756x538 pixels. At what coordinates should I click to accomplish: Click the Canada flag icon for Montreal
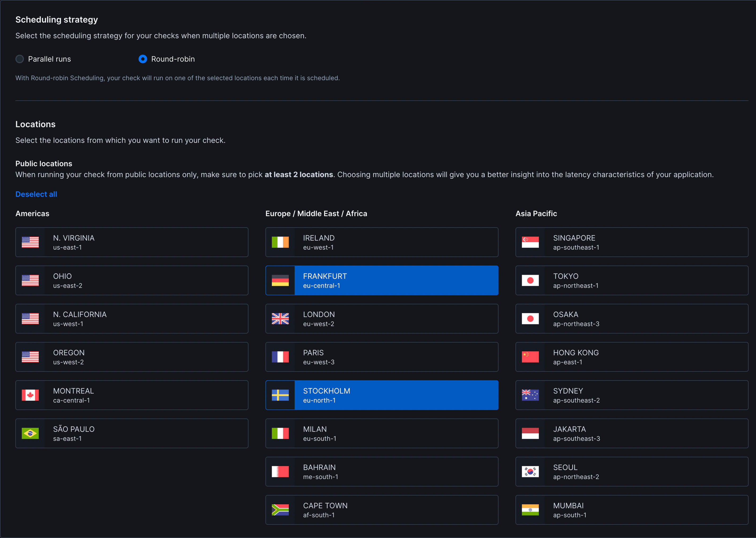30,395
